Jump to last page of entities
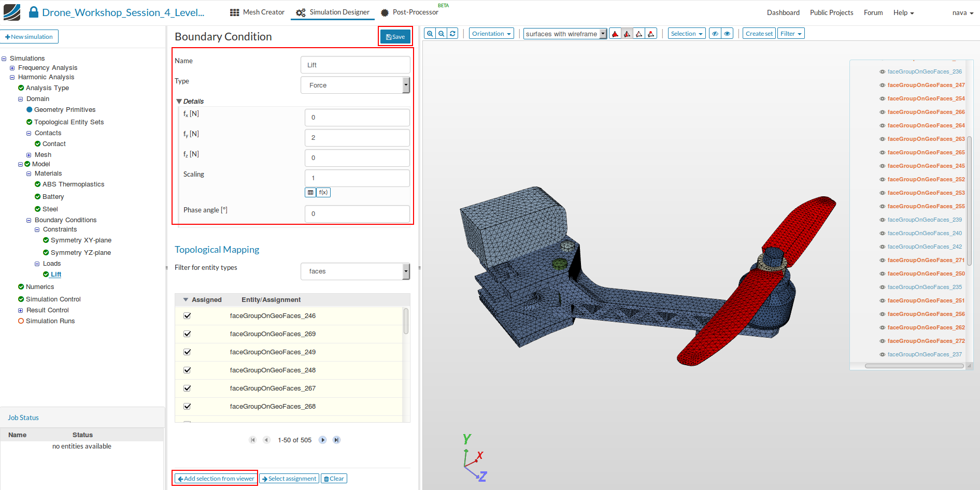 pos(336,440)
